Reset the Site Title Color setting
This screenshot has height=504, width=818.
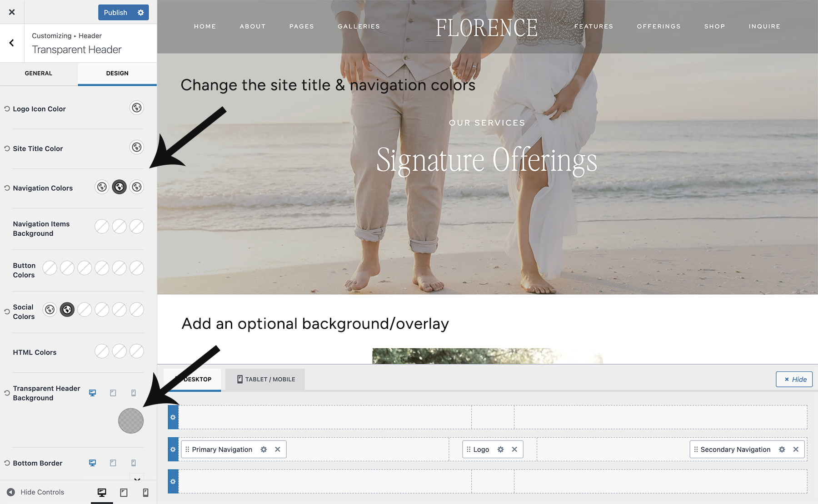(7, 148)
